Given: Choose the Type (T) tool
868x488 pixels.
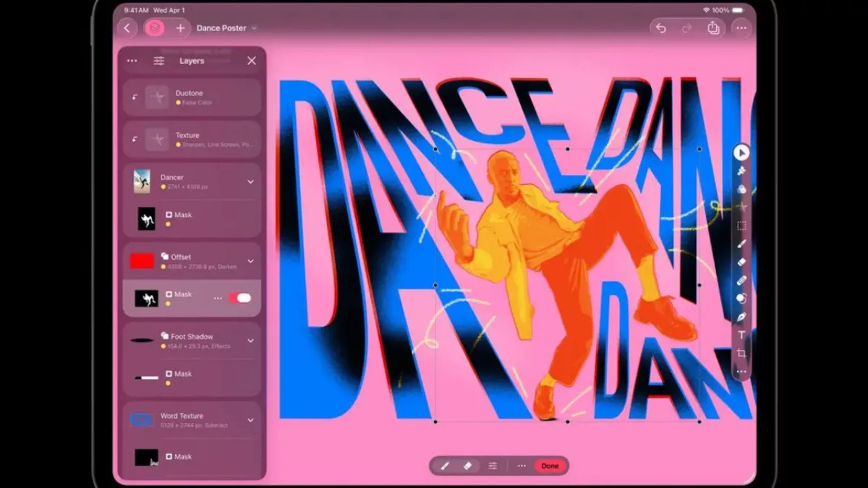Looking at the screenshot, I should pyautogui.click(x=741, y=335).
